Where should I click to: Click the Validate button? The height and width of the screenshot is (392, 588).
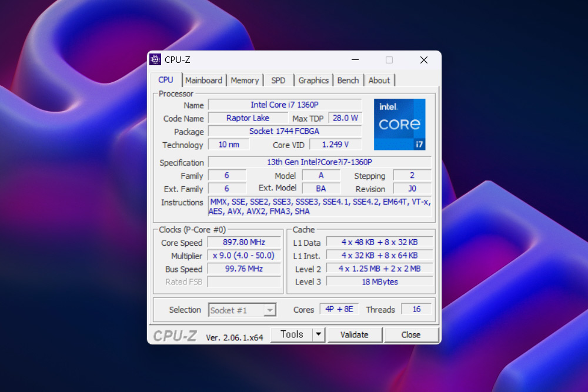pyautogui.click(x=355, y=334)
